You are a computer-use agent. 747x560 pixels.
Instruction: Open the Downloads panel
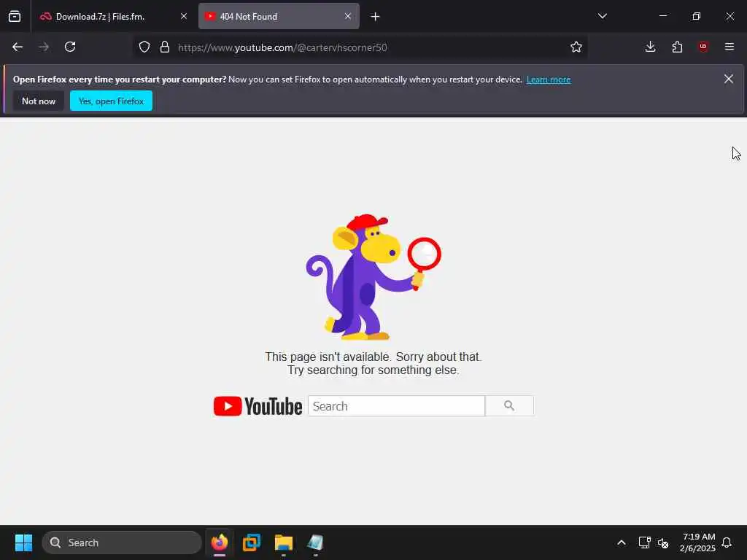650,47
